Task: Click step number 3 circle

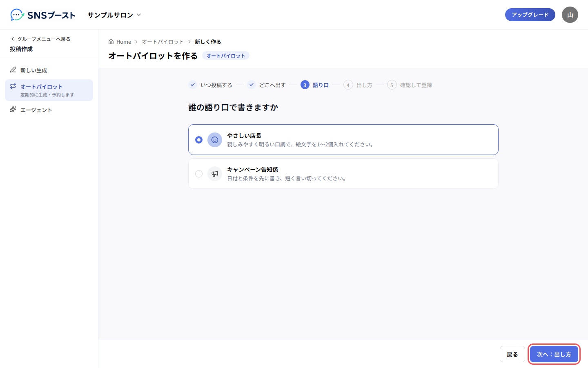Action: point(305,85)
